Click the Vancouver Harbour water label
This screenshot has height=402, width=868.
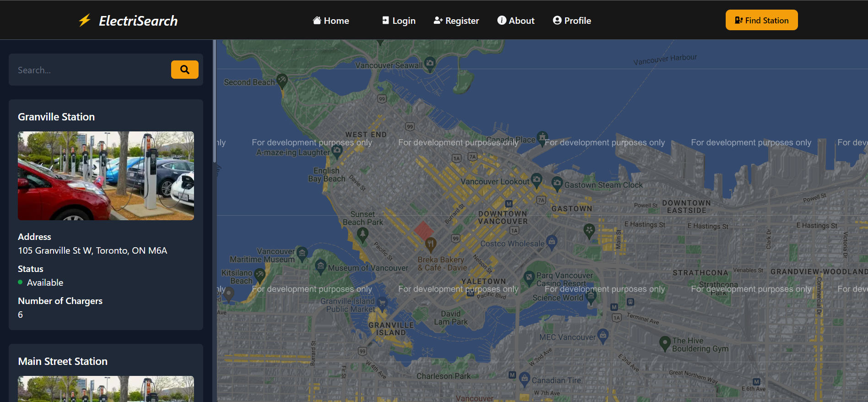665,60
